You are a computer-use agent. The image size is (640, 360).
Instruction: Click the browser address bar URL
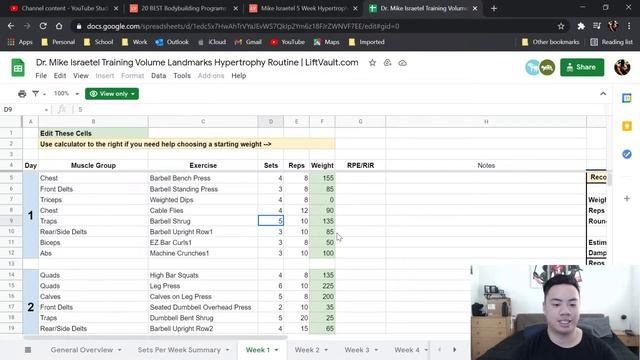(243, 26)
